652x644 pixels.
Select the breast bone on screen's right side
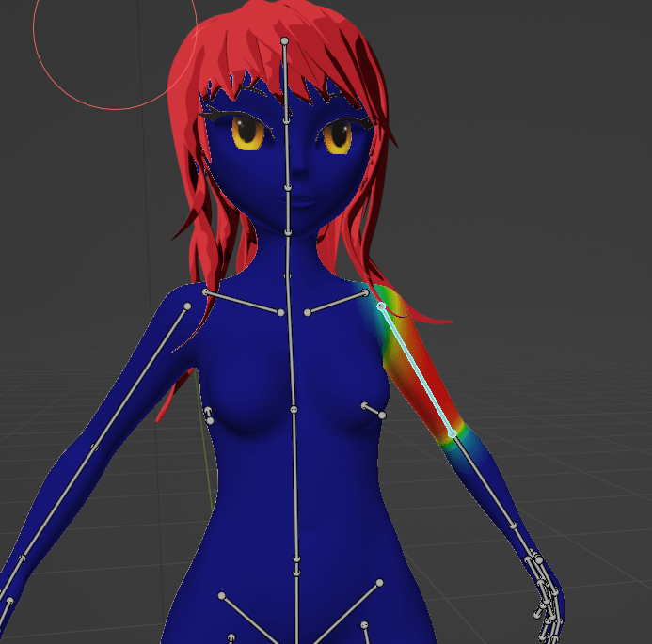coord(374,410)
